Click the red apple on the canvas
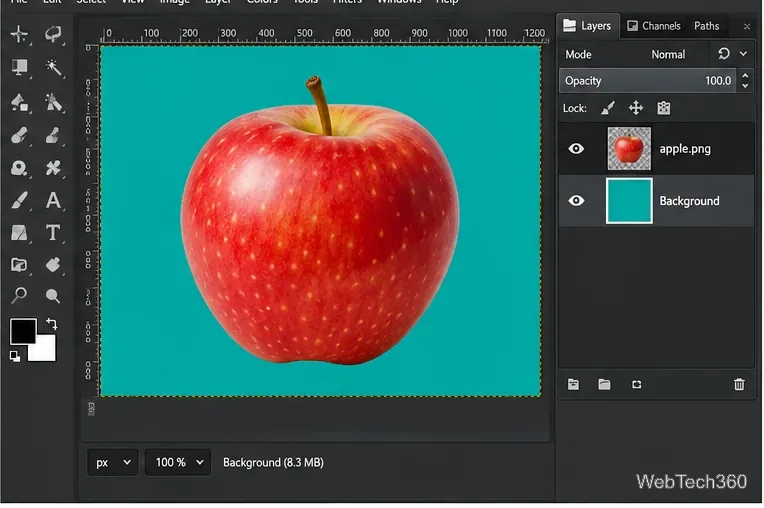 [x=320, y=234]
